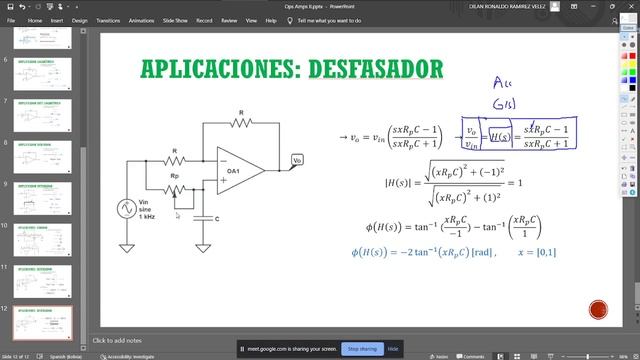Fit slide to current window icon
The image size is (640, 360).
(636, 357)
